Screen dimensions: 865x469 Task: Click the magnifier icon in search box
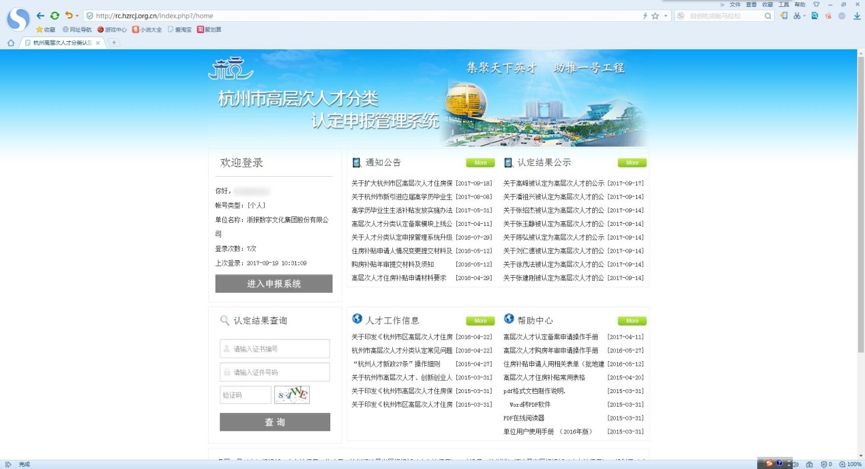coord(768,16)
